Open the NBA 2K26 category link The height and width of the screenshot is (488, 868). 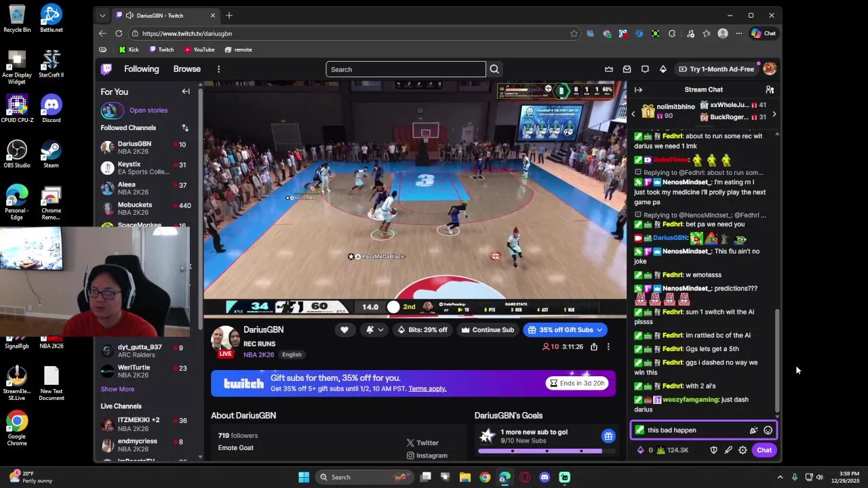coord(258,354)
